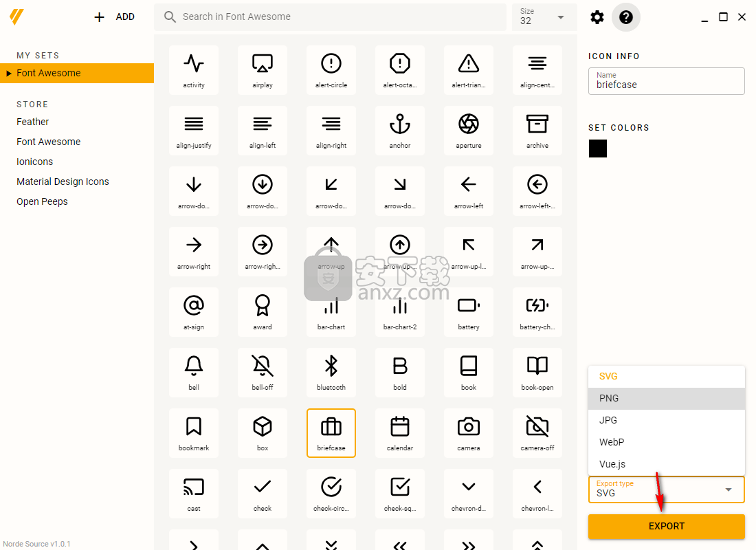This screenshot has width=756, height=550.
Task: Open Font Awesome in the store list
Action: point(49,142)
